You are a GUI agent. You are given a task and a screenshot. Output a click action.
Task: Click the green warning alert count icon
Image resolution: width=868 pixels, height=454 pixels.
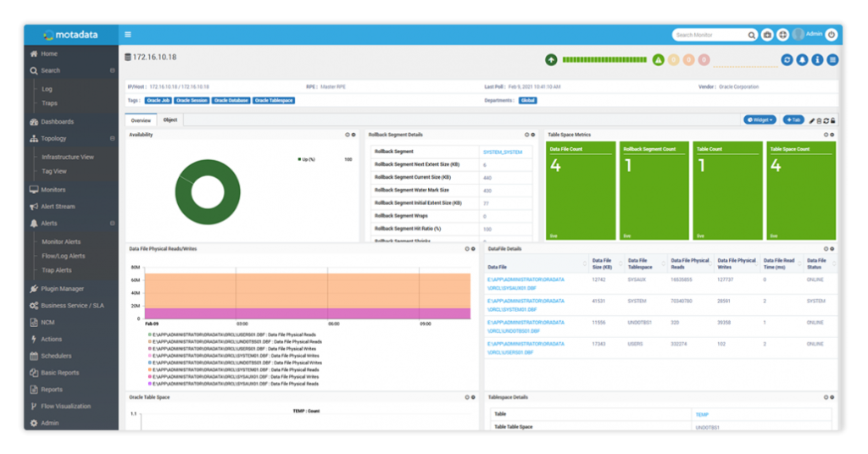pyautogui.click(x=658, y=59)
